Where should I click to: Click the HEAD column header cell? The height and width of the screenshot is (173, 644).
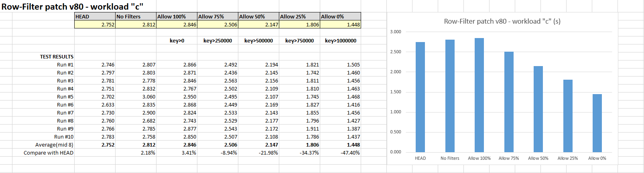(x=95, y=16)
